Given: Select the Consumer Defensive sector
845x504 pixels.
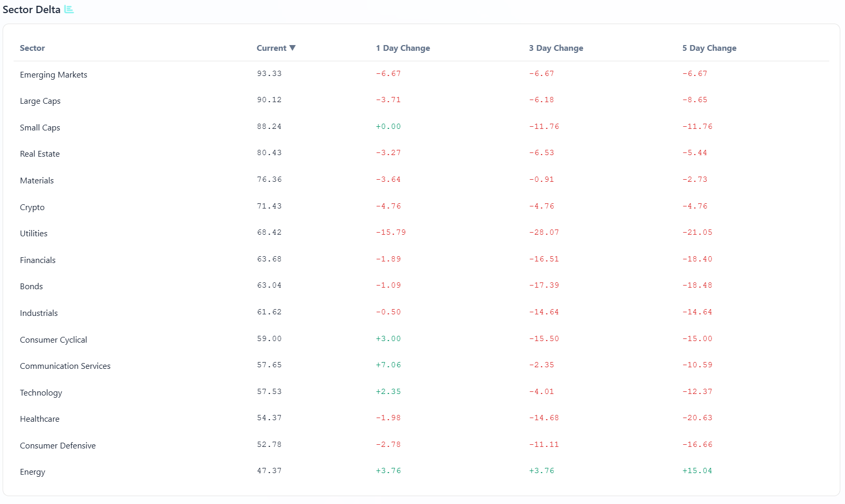Looking at the screenshot, I should (58, 446).
